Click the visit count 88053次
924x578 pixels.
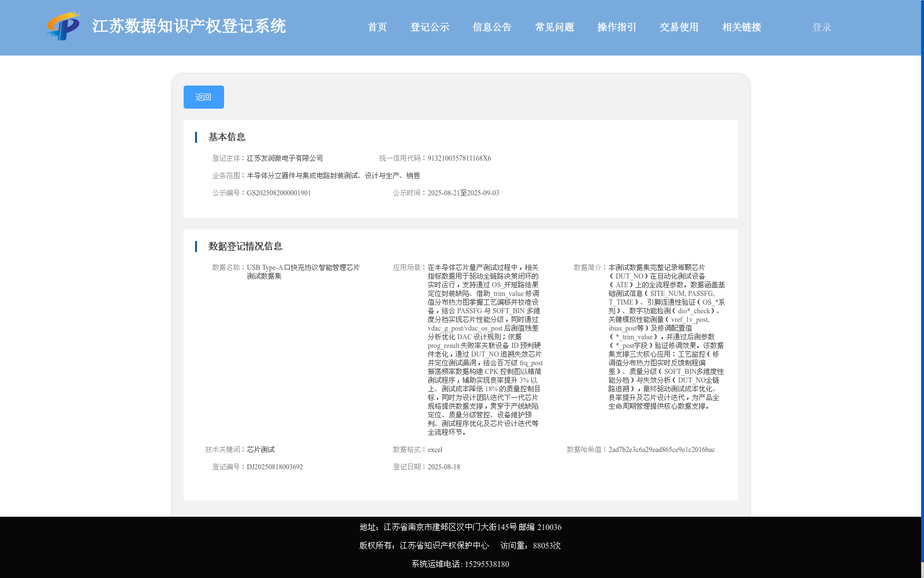pyautogui.click(x=547, y=546)
